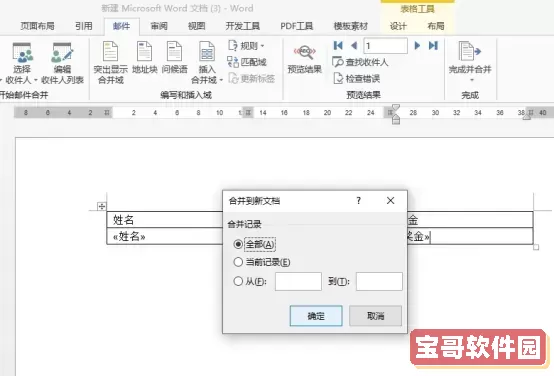The height and width of the screenshot is (376, 554).
Task: Open Select Recipients (选择收件人) menu
Action: pos(21,64)
